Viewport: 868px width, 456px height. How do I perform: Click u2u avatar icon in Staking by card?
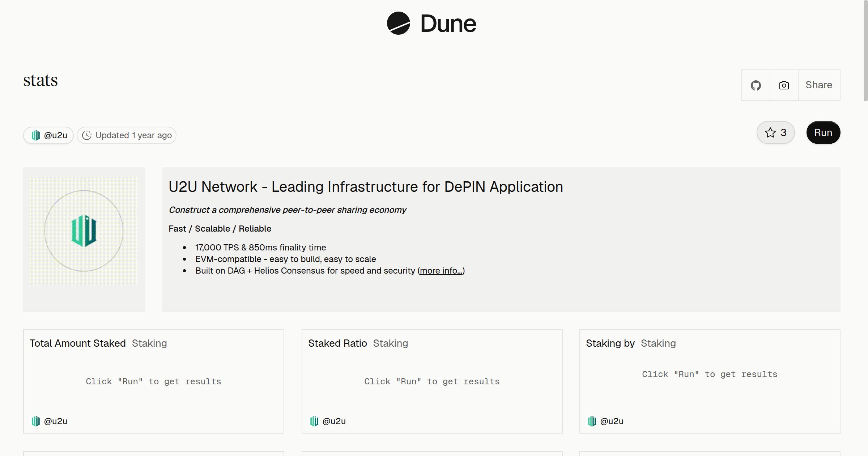click(x=592, y=421)
